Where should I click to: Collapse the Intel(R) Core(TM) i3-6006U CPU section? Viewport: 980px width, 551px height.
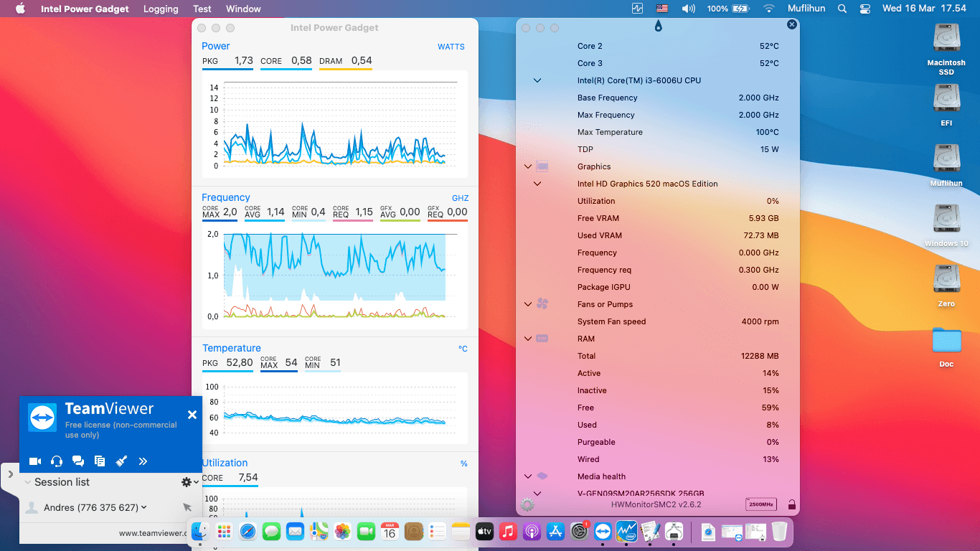click(537, 80)
